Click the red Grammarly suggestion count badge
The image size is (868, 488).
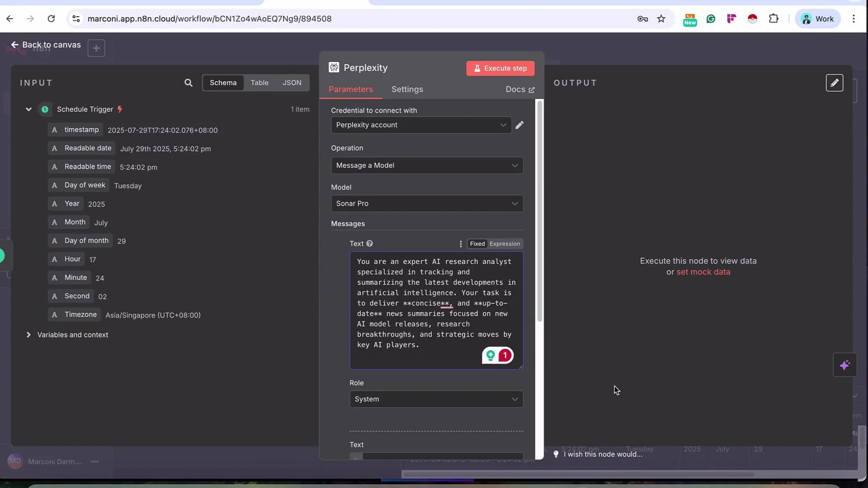505,356
